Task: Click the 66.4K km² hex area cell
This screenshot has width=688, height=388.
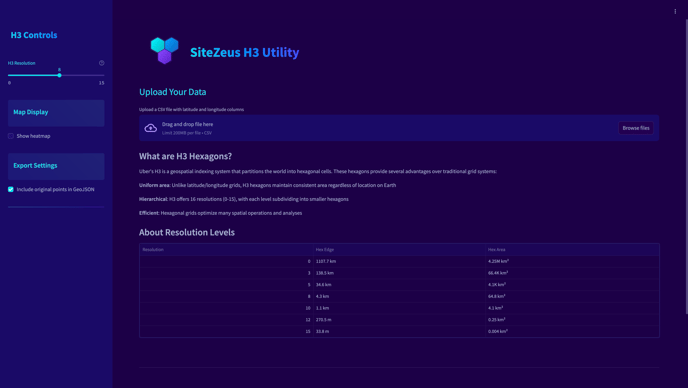Action: tap(572, 273)
